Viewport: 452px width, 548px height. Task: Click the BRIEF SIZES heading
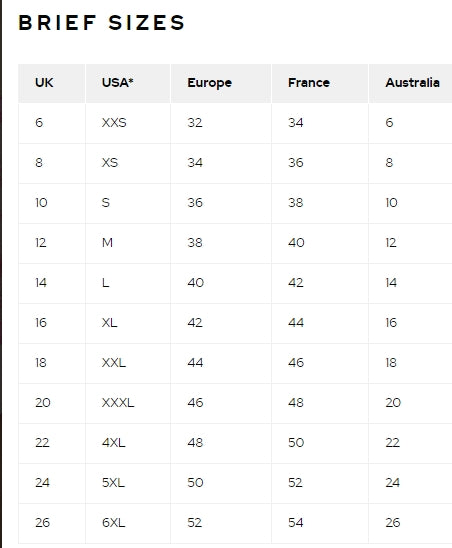click(101, 23)
